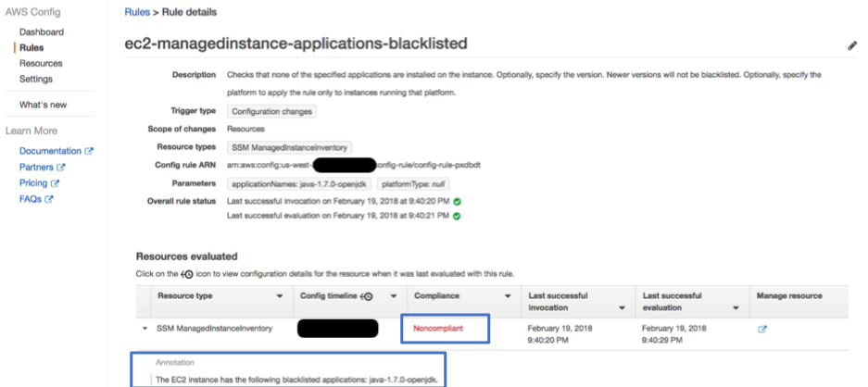
Task: Click the ec2-managedinstance-applications-blacklisted rule title
Action: click(x=296, y=44)
